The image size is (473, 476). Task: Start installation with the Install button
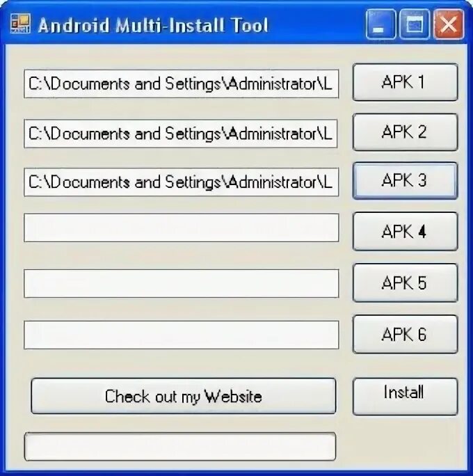coord(405,397)
